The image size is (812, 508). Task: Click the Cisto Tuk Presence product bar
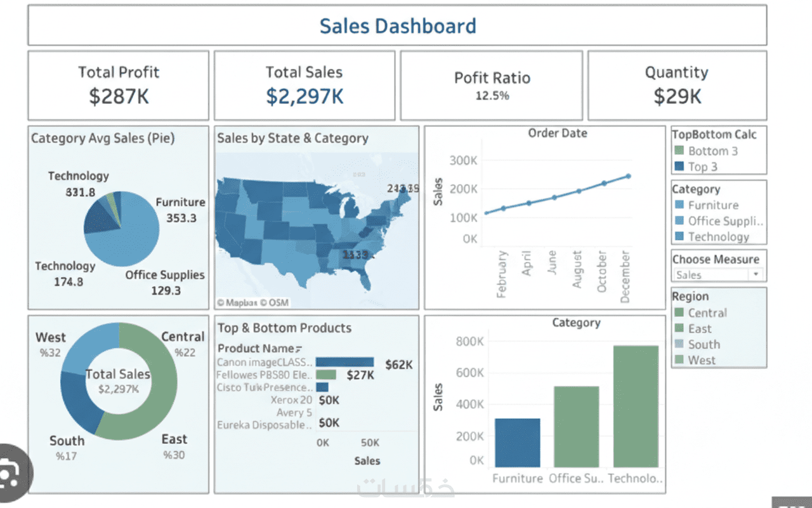coord(322,387)
